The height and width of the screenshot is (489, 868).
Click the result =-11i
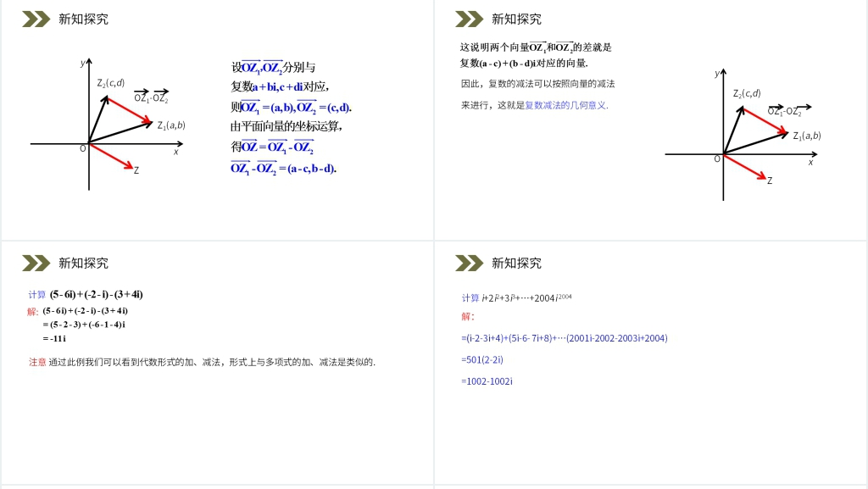click(x=54, y=338)
